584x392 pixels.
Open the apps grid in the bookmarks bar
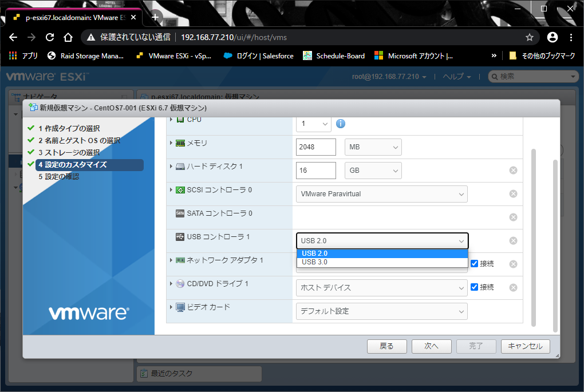click(x=13, y=56)
